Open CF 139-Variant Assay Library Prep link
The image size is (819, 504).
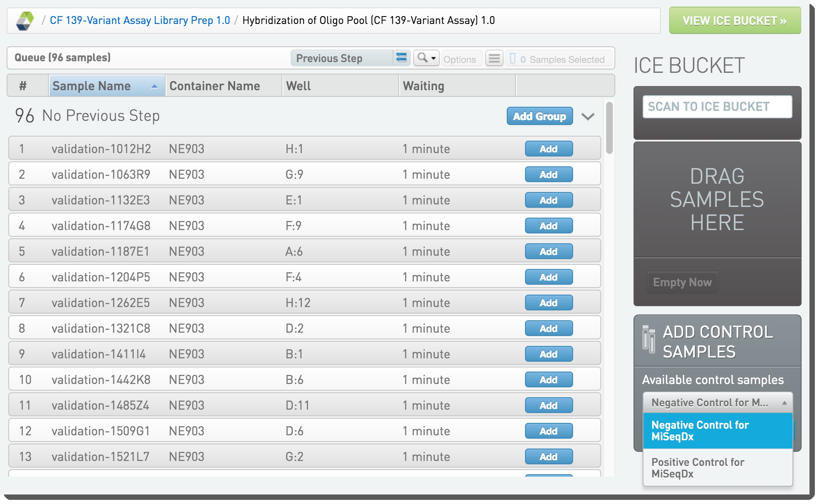[x=140, y=20]
